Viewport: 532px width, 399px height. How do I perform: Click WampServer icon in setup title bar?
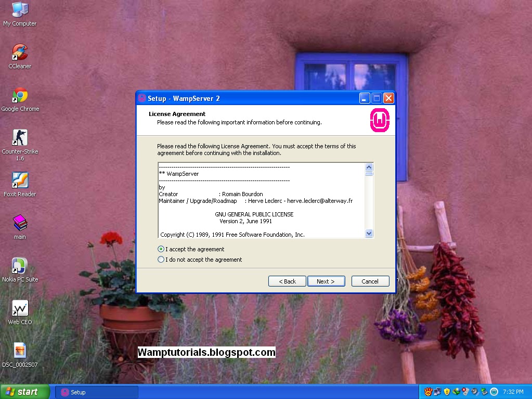(142, 98)
